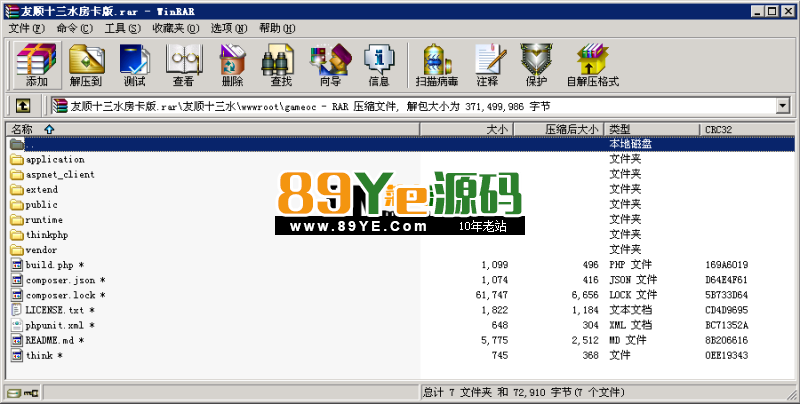Click the Delete (删除) toolbar icon

pyautogui.click(x=232, y=65)
